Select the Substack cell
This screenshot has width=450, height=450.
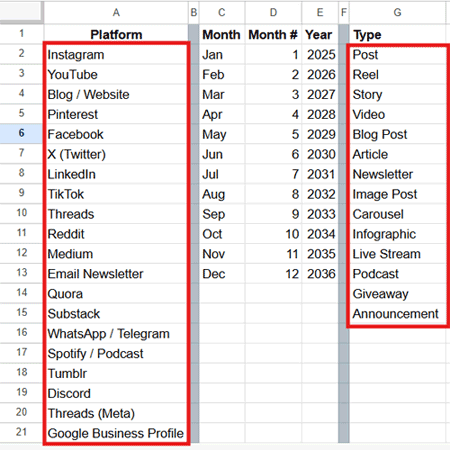tap(116, 313)
